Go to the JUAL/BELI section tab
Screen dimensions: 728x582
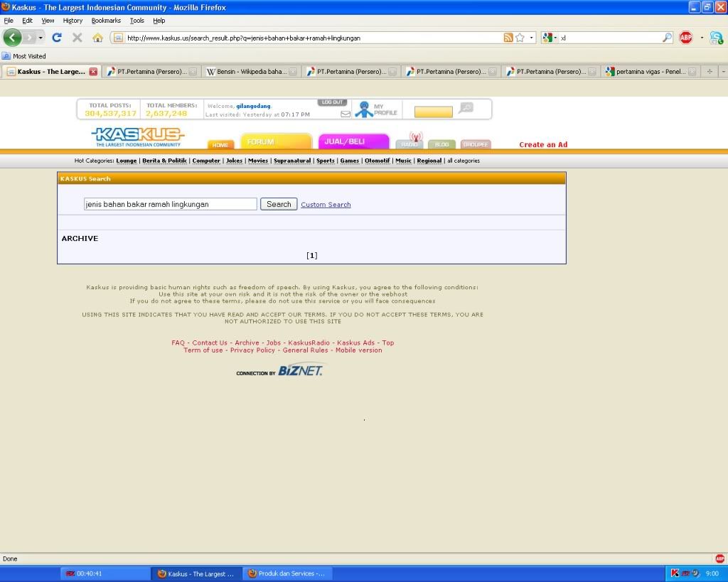click(353, 141)
